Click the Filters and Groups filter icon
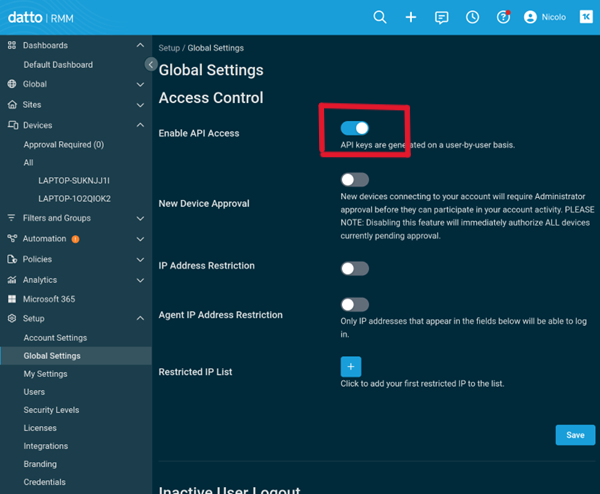The height and width of the screenshot is (494, 600). pyautogui.click(x=11, y=218)
